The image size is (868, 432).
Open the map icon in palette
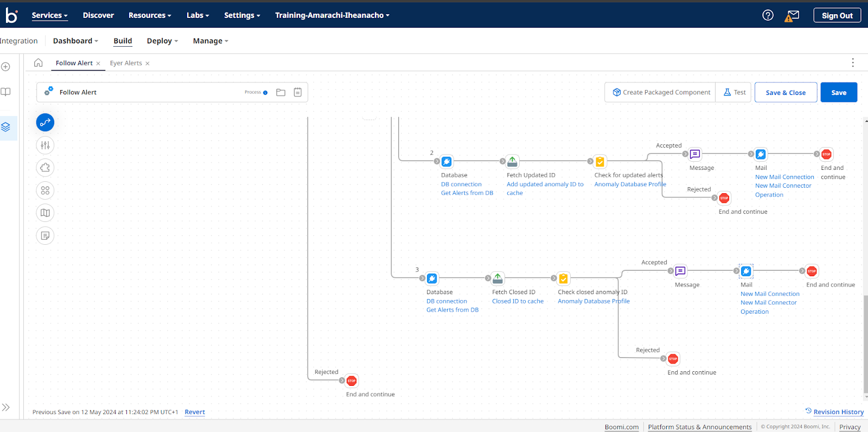(45, 213)
